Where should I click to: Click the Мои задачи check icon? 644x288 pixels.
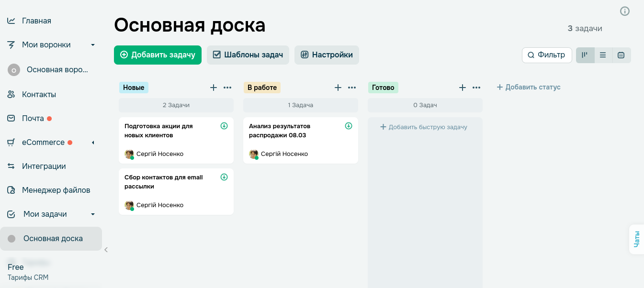(11, 214)
